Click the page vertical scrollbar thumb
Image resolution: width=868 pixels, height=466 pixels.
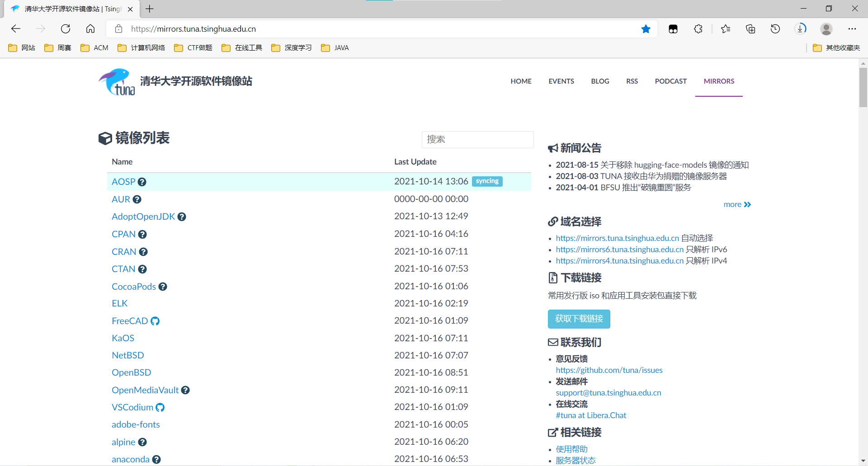tap(863, 87)
